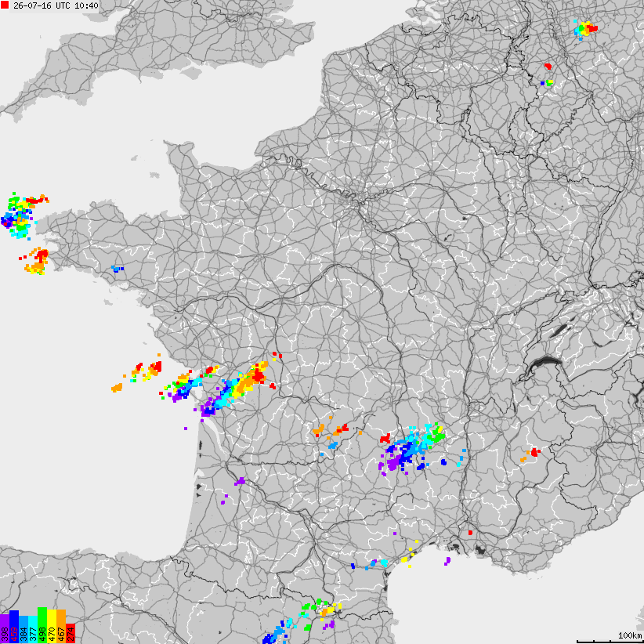Click the '100km' scale bar label
This screenshot has height=644, width=644.
[630, 635]
